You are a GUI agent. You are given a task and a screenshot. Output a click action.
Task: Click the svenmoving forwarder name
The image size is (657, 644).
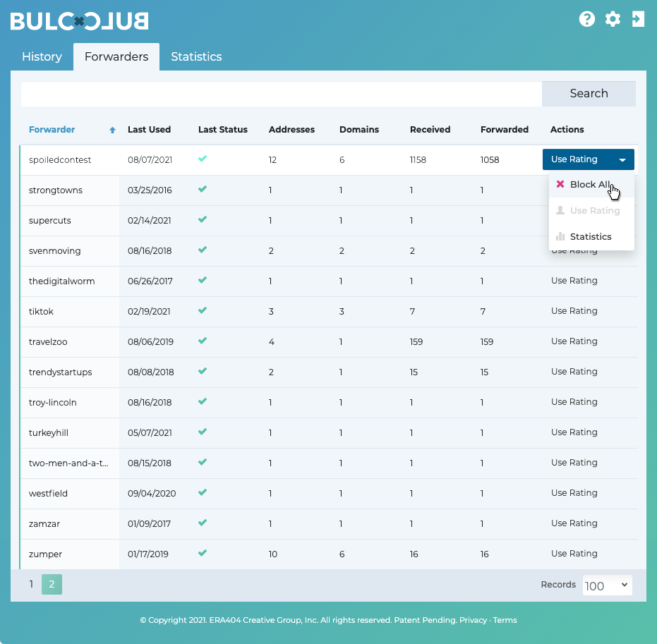tap(55, 251)
